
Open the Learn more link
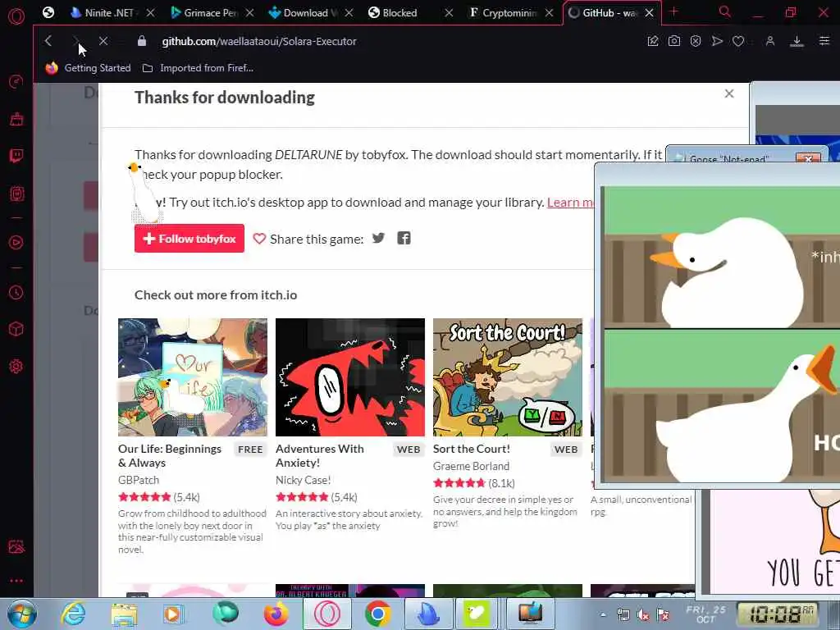pyautogui.click(x=570, y=203)
